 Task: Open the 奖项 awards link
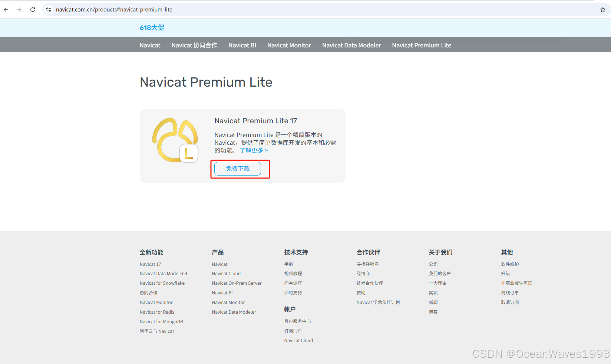pos(433,293)
